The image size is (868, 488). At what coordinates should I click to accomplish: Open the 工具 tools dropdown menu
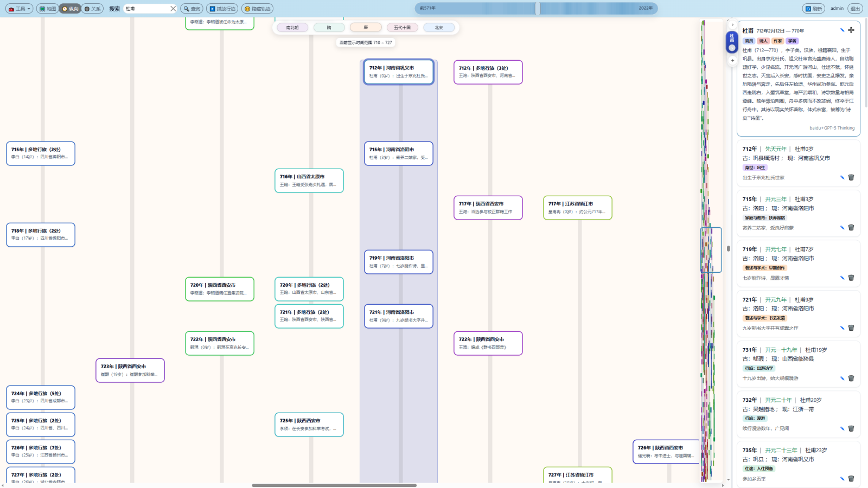[19, 9]
